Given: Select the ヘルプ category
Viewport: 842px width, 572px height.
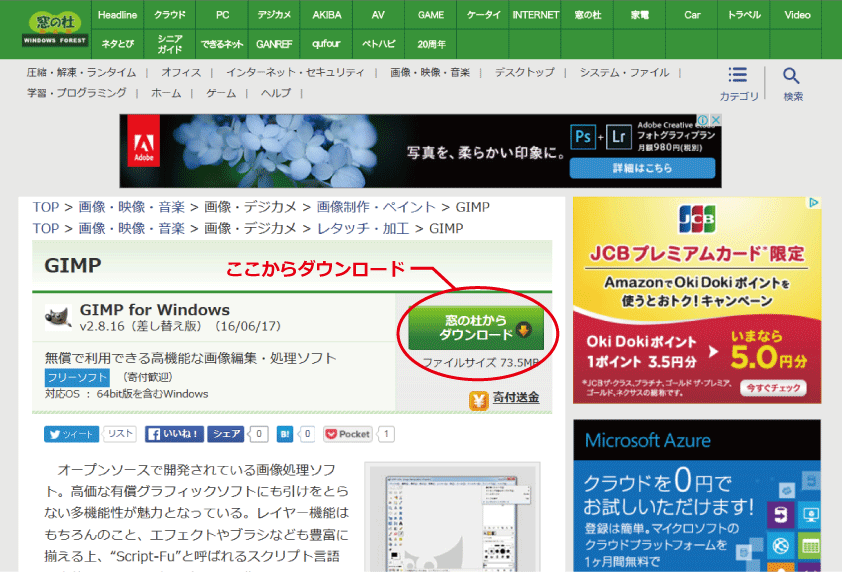Looking at the screenshot, I should [275, 93].
